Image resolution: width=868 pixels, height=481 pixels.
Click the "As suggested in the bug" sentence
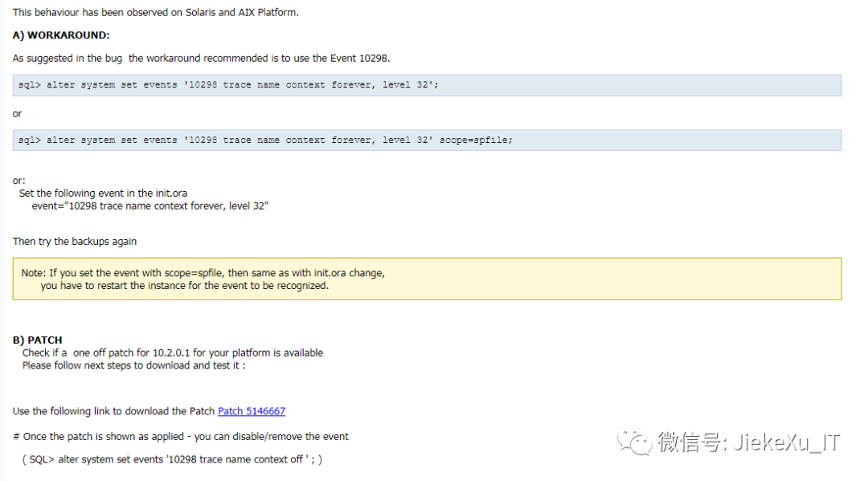tap(201, 58)
